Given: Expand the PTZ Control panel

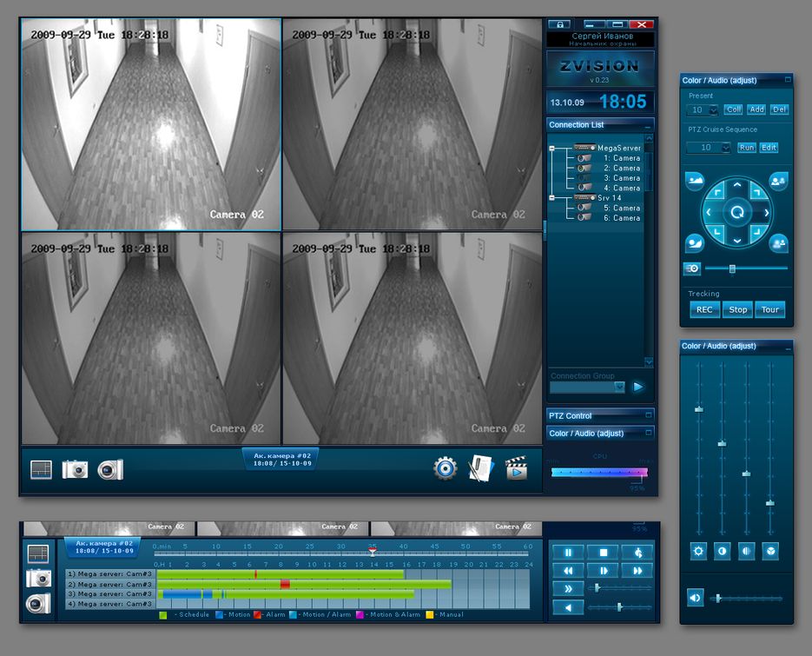Looking at the screenshot, I should 649,415.
